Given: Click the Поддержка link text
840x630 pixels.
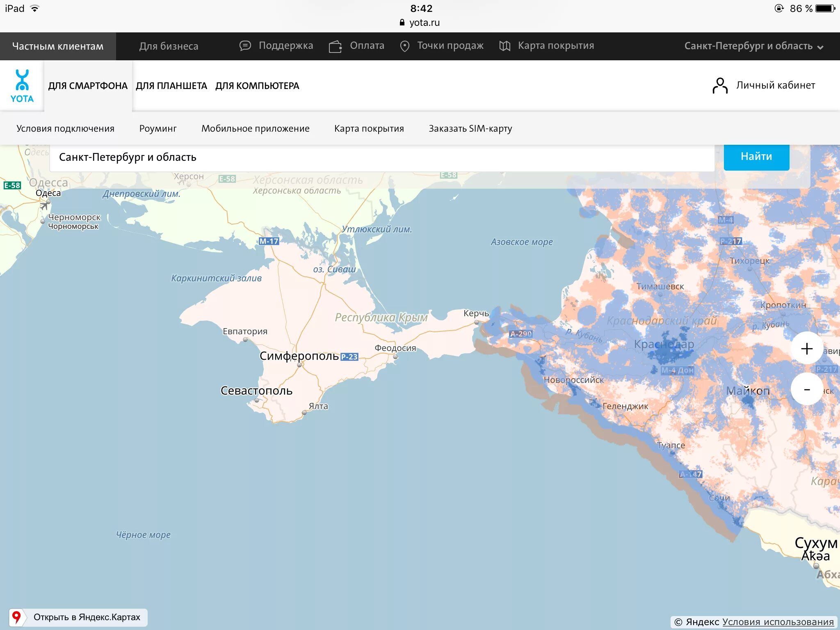Looking at the screenshot, I should tap(286, 46).
